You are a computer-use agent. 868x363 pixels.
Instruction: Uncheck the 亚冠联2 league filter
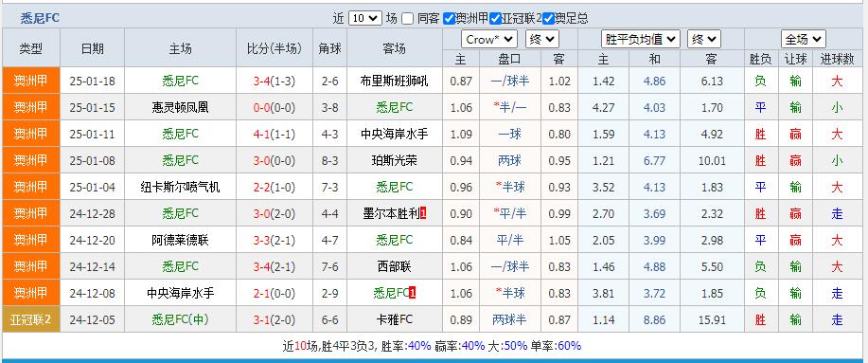(x=495, y=18)
